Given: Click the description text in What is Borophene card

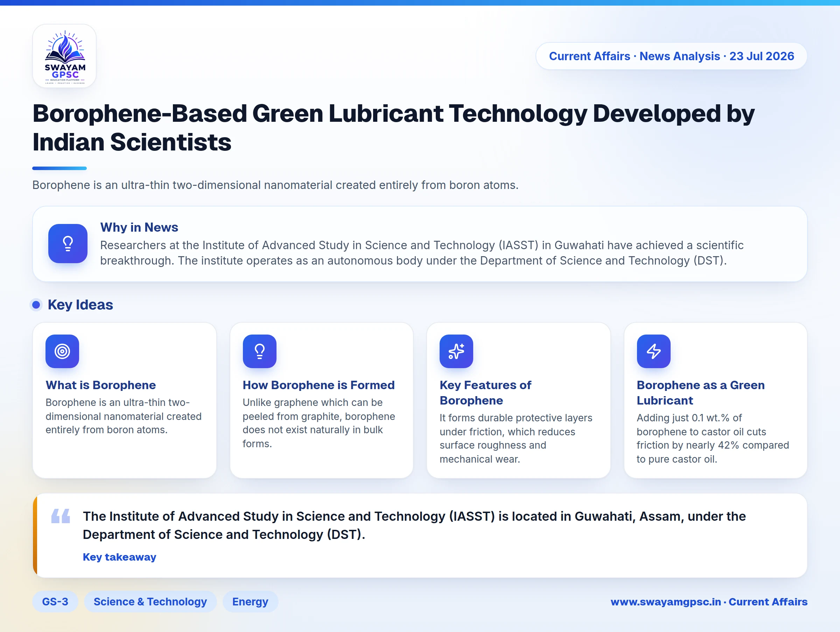Looking at the screenshot, I should (124, 416).
